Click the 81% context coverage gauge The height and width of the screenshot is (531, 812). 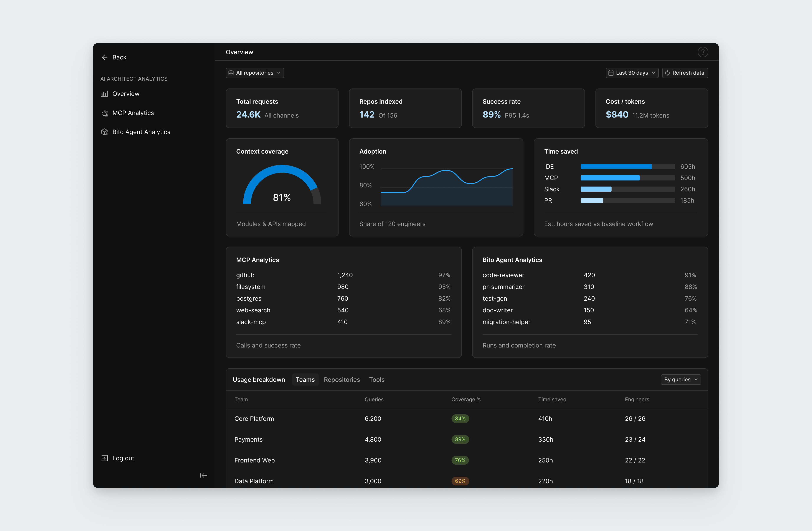click(282, 184)
